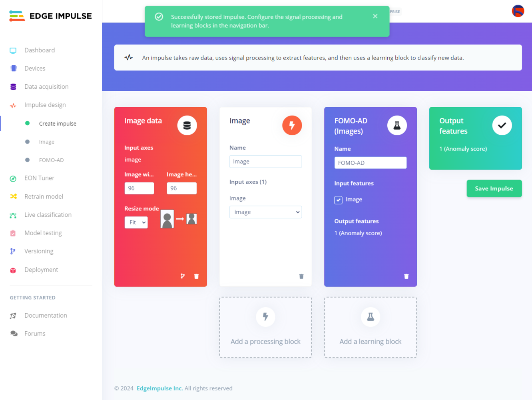
Task: Open the EdgeImpulse Inc. footer link
Action: coord(160,388)
